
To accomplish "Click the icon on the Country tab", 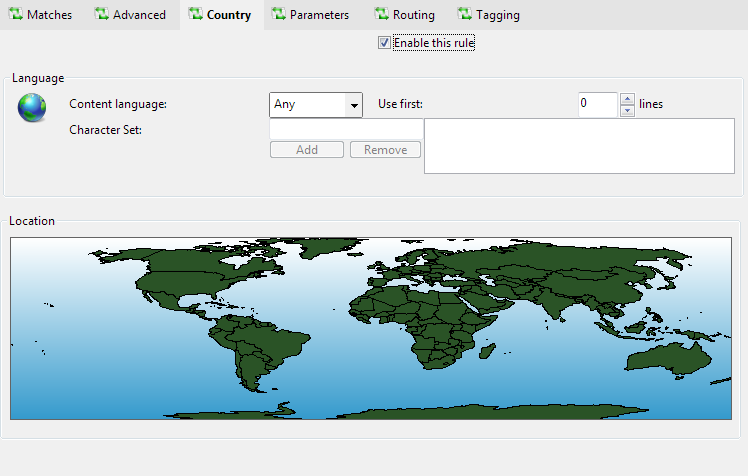I will [x=195, y=15].
